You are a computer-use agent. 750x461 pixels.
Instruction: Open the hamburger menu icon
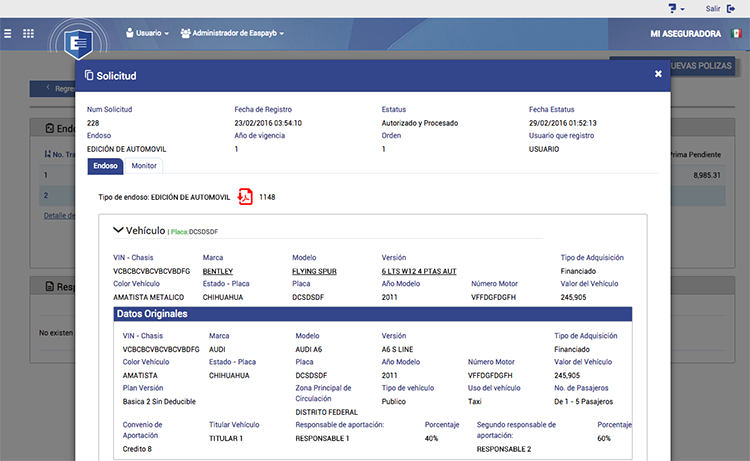tap(8, 33)
